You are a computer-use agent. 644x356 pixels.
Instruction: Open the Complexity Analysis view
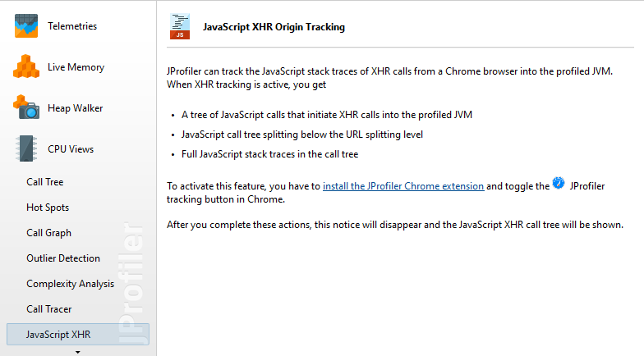tap(71, 284)
